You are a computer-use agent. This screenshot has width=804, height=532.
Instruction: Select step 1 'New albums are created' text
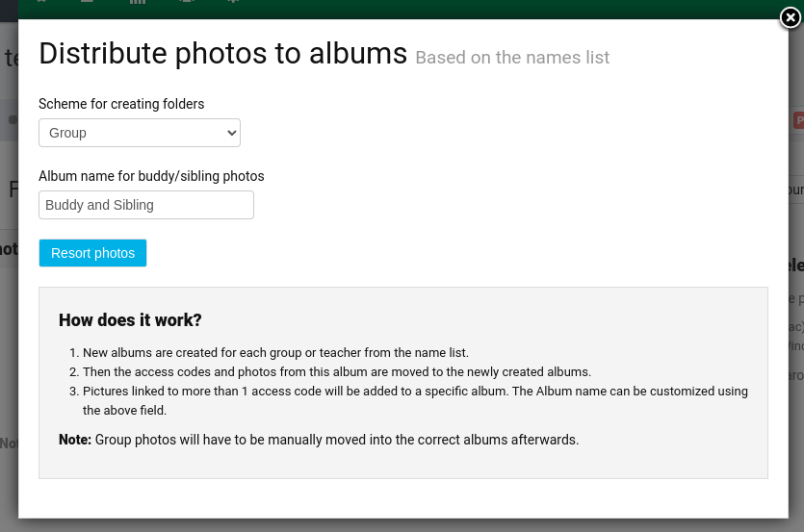point(275,353)
